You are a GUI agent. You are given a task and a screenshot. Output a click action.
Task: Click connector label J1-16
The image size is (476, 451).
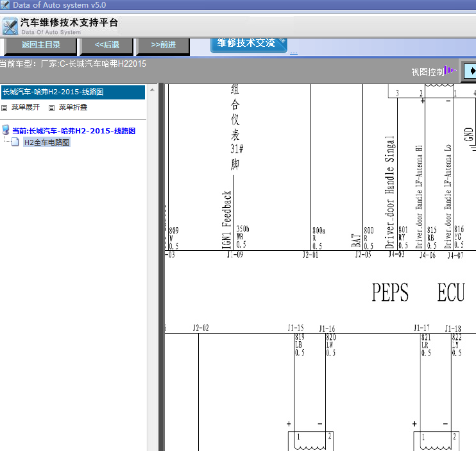pyautogui.click(x=327, y=328)
